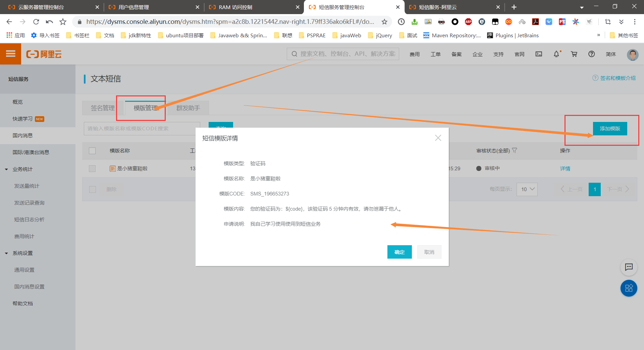Open the Maven Repository bookmark

(452, 35)
